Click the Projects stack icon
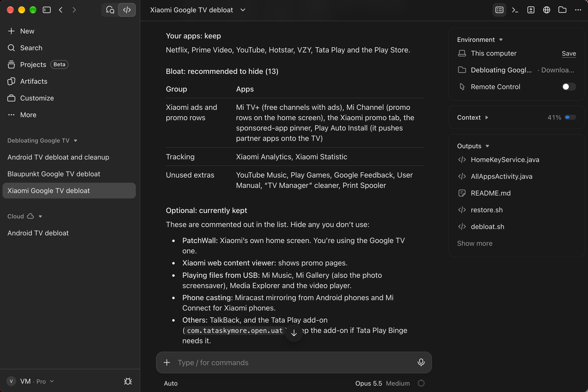 coord(11,65)
